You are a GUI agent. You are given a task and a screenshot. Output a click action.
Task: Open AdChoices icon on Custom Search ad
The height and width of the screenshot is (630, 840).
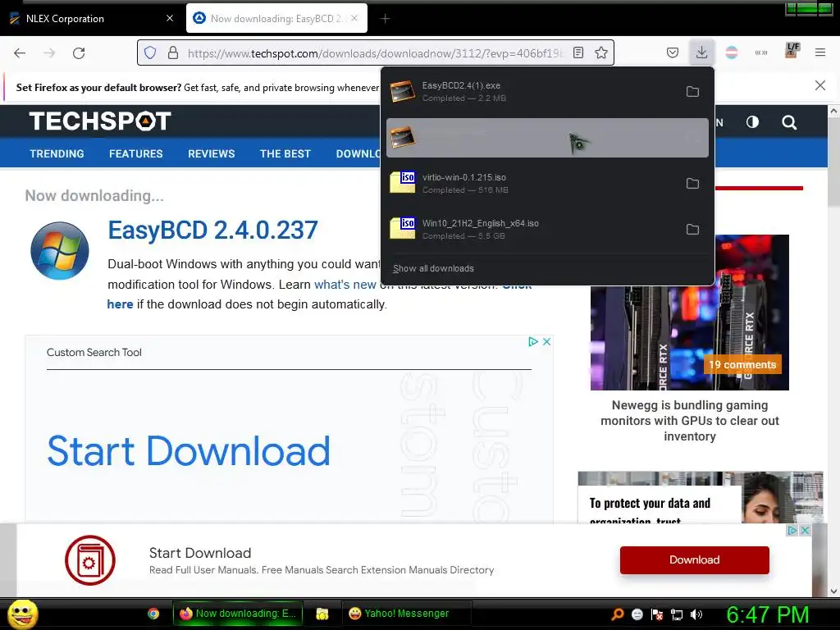[x=533, y=342]
